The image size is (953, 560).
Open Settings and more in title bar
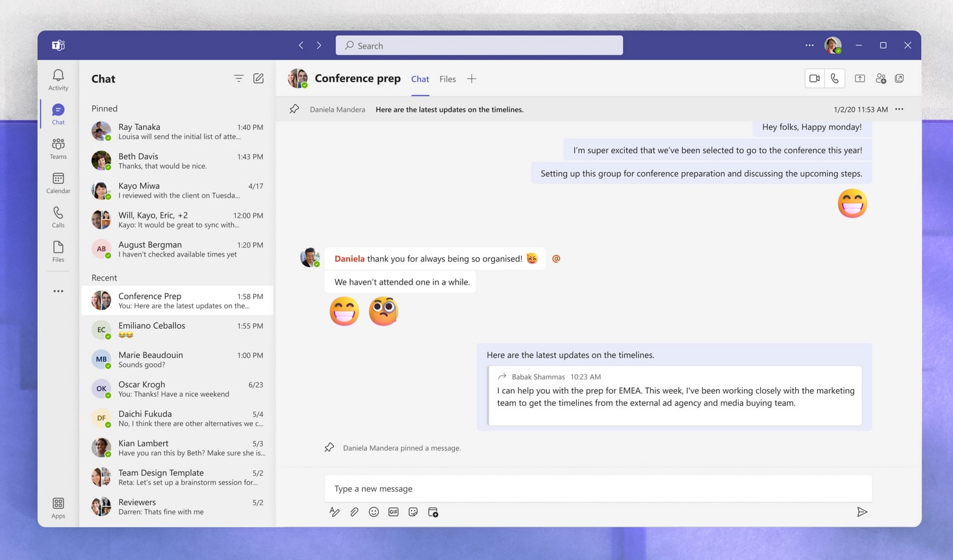(x=809, y=45)
